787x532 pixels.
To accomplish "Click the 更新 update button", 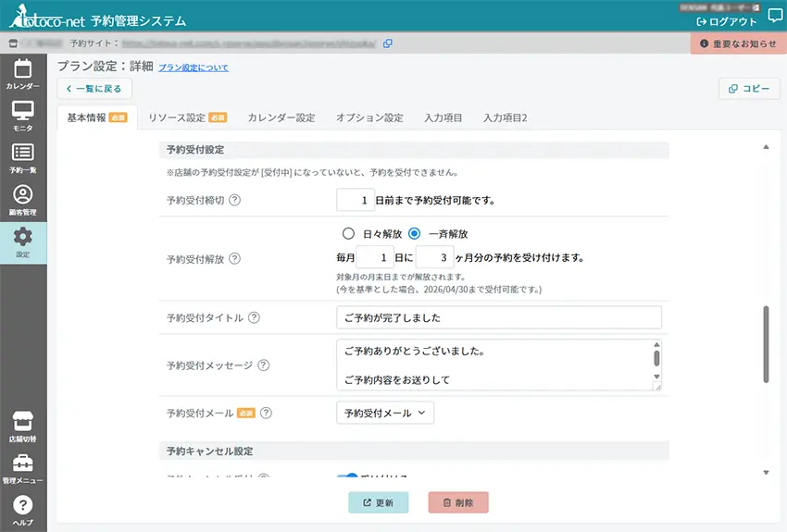I will 378,502.
